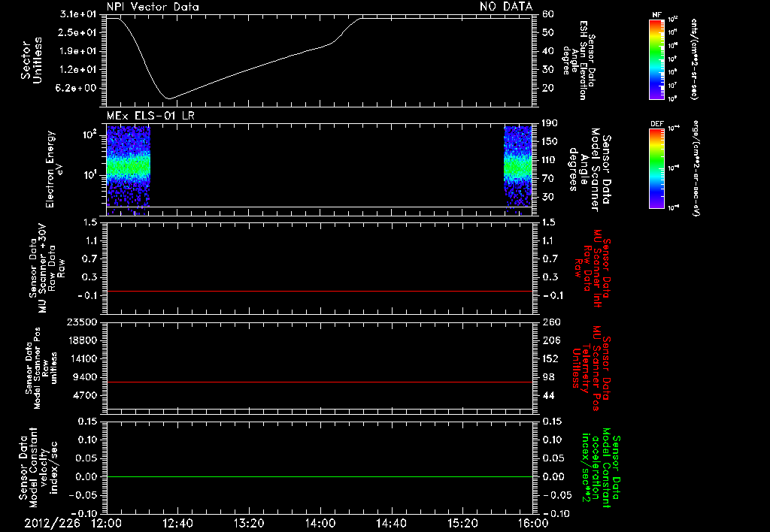770x532 pixels.
Task: Click the '23500' scanner position tick value
Action: click(x=81, y=322)
